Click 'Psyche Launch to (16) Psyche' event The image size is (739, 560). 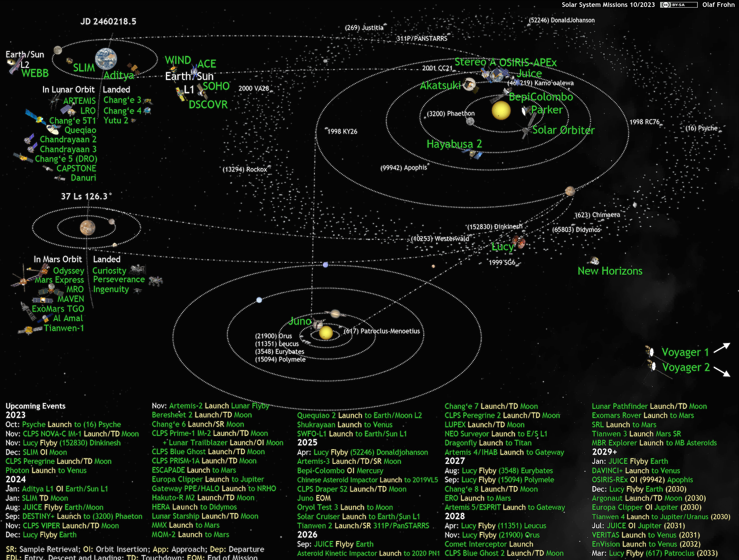click(x=72, y=424)
